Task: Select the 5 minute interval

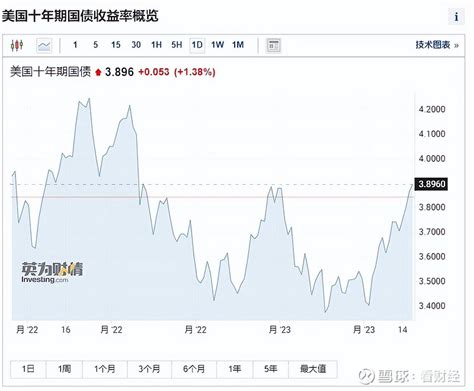Action: point(96,45)
